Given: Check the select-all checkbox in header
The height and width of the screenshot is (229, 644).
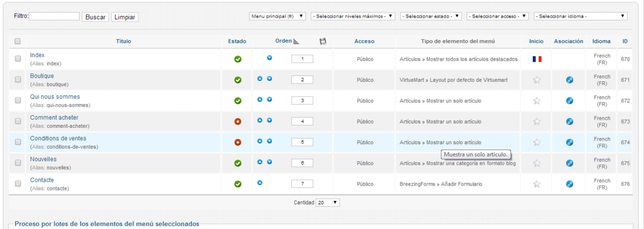Looking at the screenshot, I should tap(17, 41).
